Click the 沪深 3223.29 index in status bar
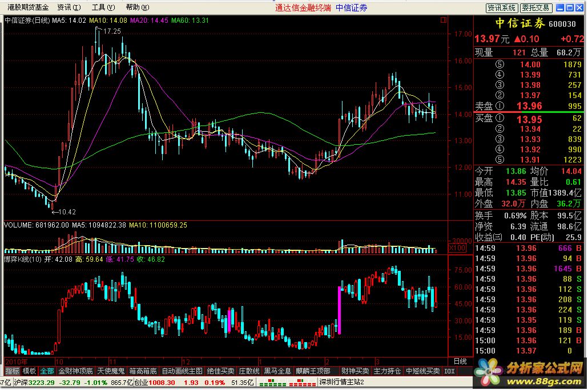The image size is (588, 390). (34, 383)
